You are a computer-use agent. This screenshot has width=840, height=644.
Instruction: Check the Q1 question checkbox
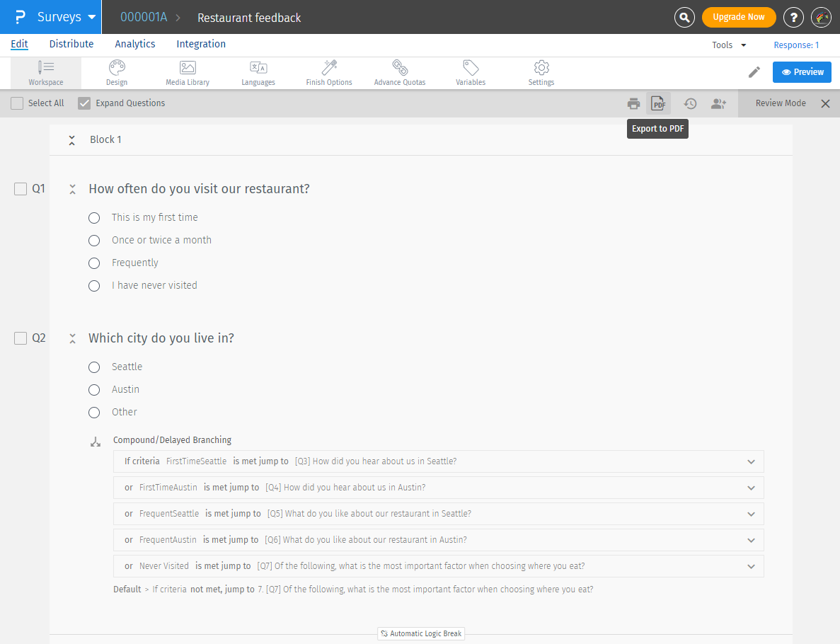tap(21, 189)
